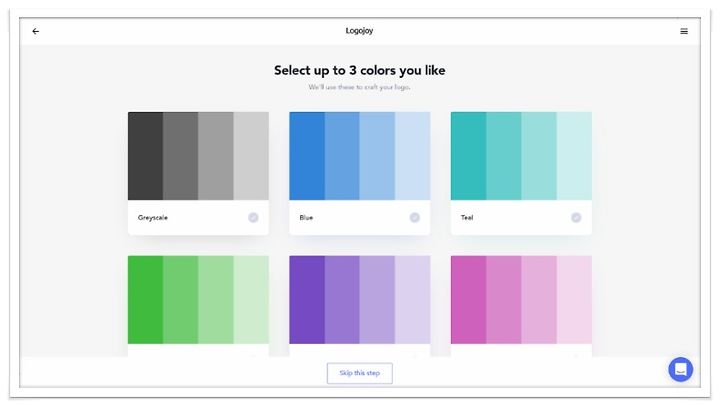Screen dimensions: 720x406
Task: Select the lightest pink swatch
Action: click(x=574, y=300)
